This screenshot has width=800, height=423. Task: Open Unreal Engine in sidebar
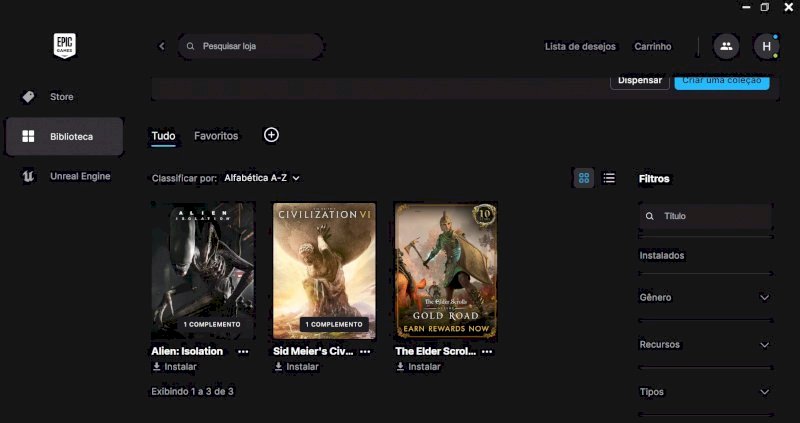click(x=80, y=176)
